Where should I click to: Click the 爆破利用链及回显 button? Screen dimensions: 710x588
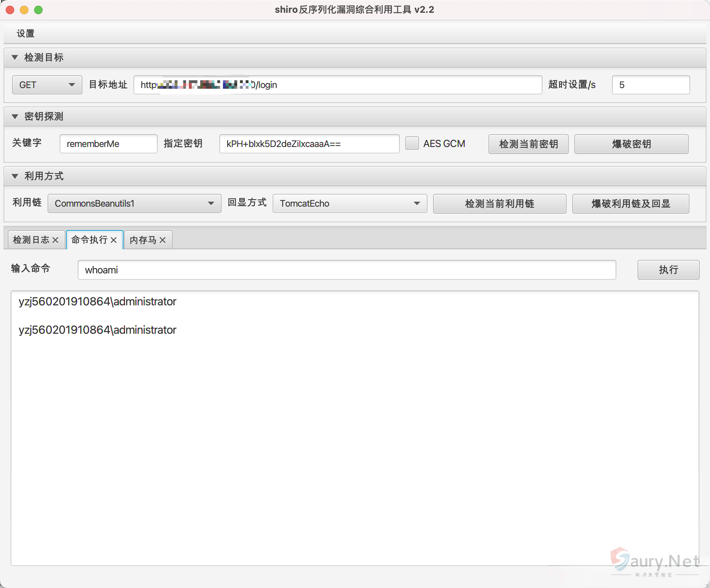pos(630,203)
